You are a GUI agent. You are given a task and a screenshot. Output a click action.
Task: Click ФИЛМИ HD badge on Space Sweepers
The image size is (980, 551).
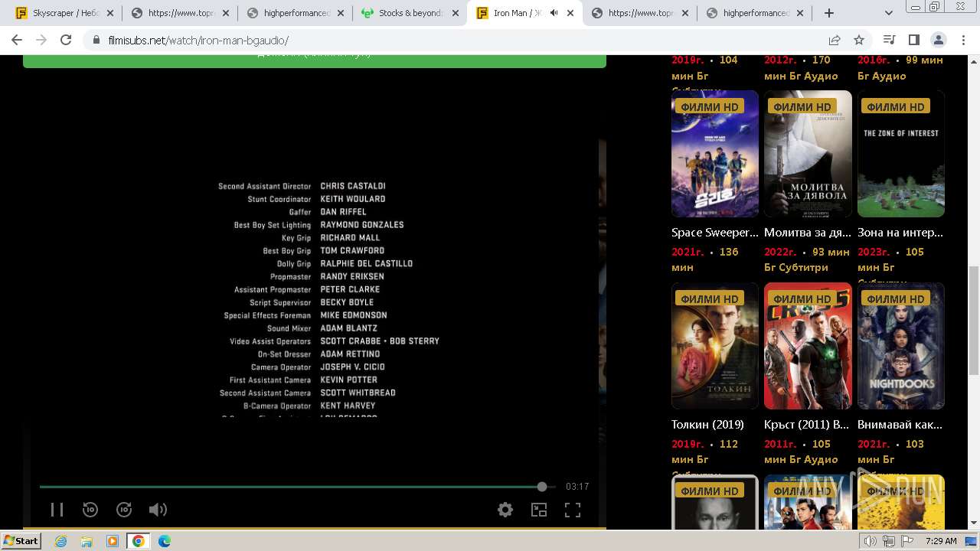(x=710, y=106)
